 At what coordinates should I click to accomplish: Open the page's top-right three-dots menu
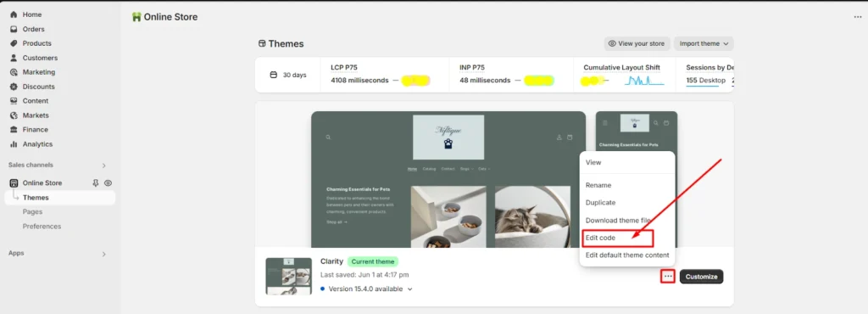(x=858, y=17)
